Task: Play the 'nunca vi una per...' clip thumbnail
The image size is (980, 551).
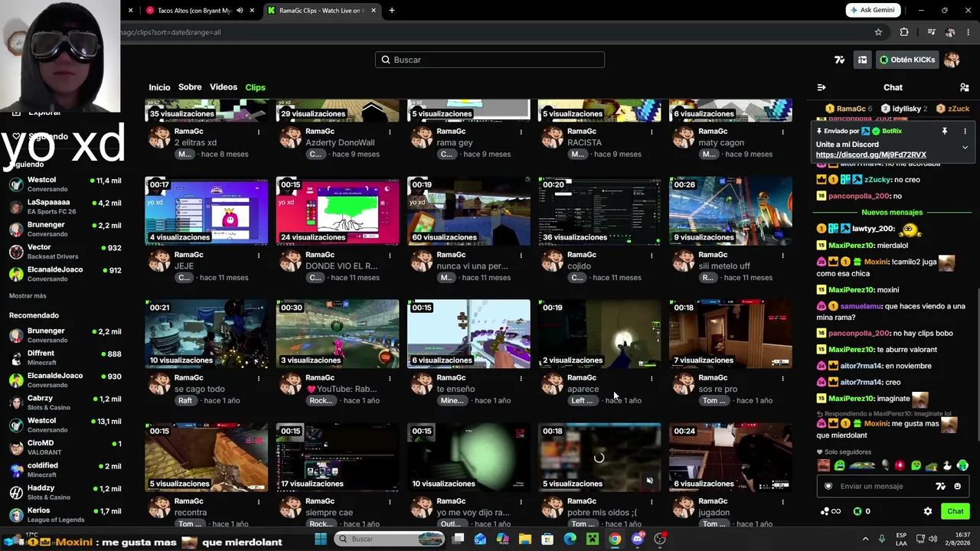Action: point(469,210)
